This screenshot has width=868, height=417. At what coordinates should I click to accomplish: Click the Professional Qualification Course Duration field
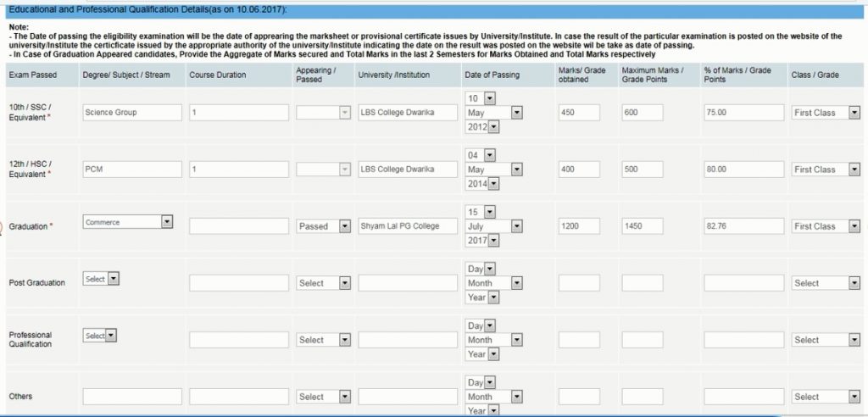[239, 340]
